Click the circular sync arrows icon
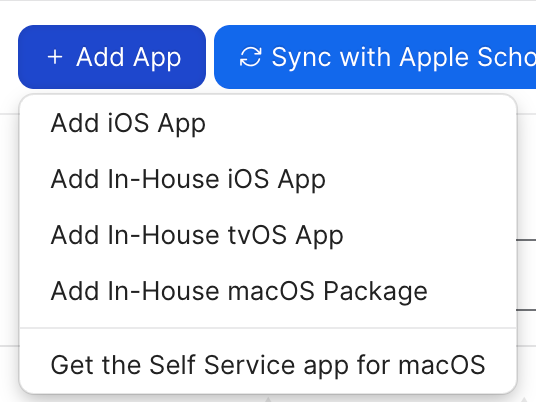Screen dimensions: 536x402 251,57
